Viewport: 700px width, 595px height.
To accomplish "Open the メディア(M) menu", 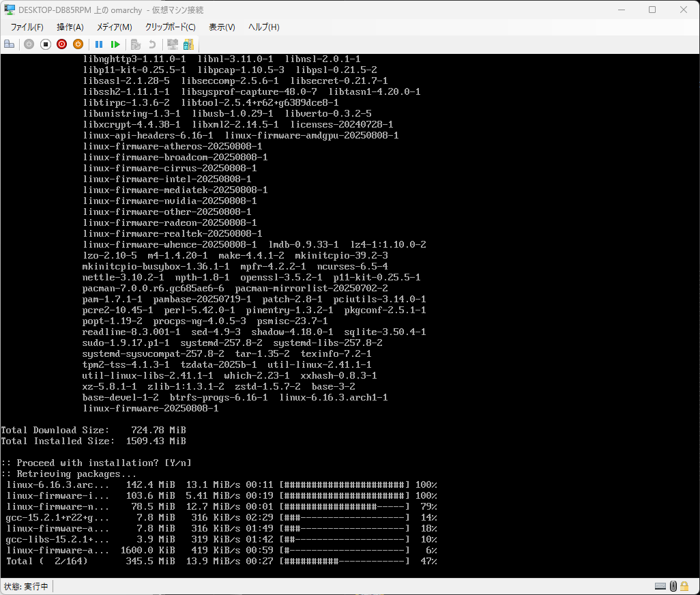I will click(x=115, y=27).
